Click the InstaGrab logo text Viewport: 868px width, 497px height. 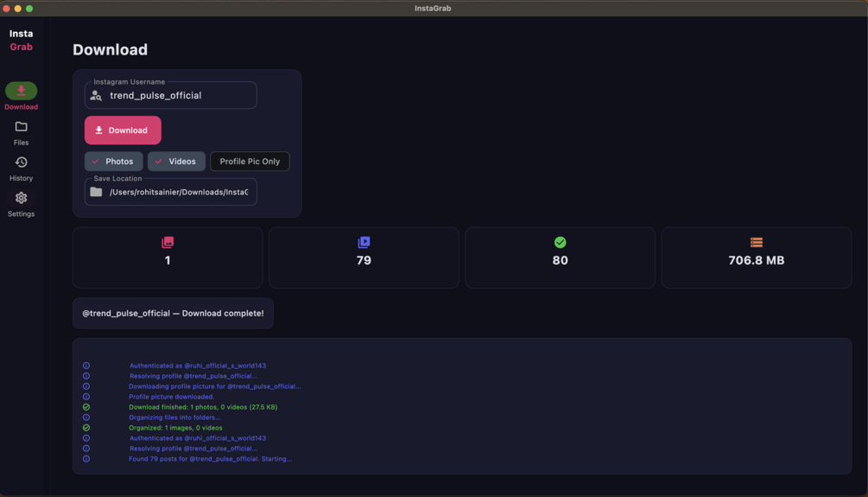coord(21,41)
